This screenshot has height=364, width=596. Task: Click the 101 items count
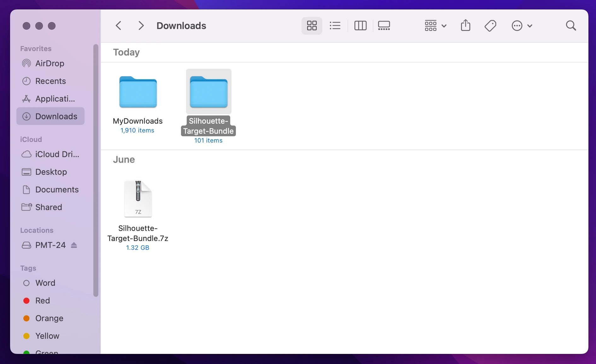click(208, 140)
